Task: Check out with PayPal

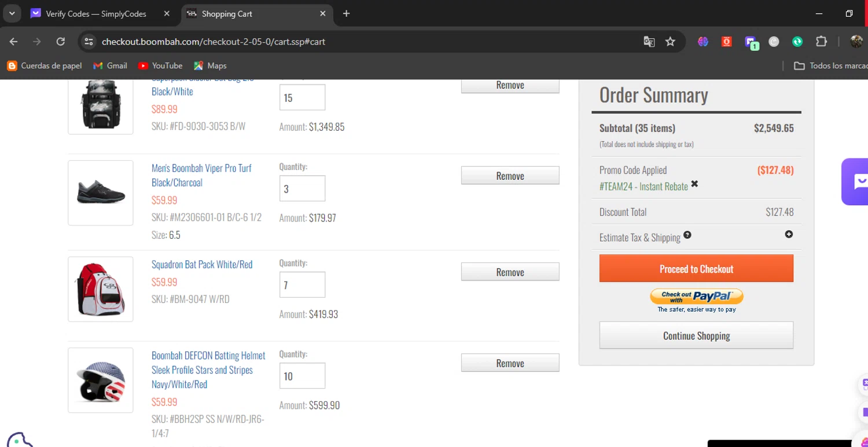Action: 697,297
